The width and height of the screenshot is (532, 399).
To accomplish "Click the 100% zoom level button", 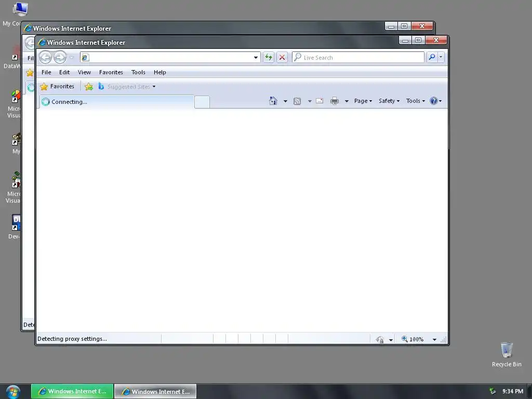I will (413, 339).
